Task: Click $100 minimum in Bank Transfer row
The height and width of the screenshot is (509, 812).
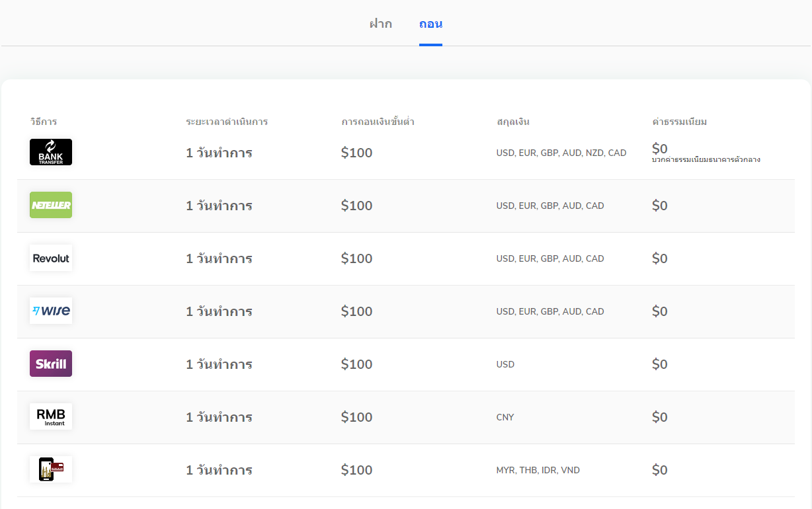Action: (357, 153)
